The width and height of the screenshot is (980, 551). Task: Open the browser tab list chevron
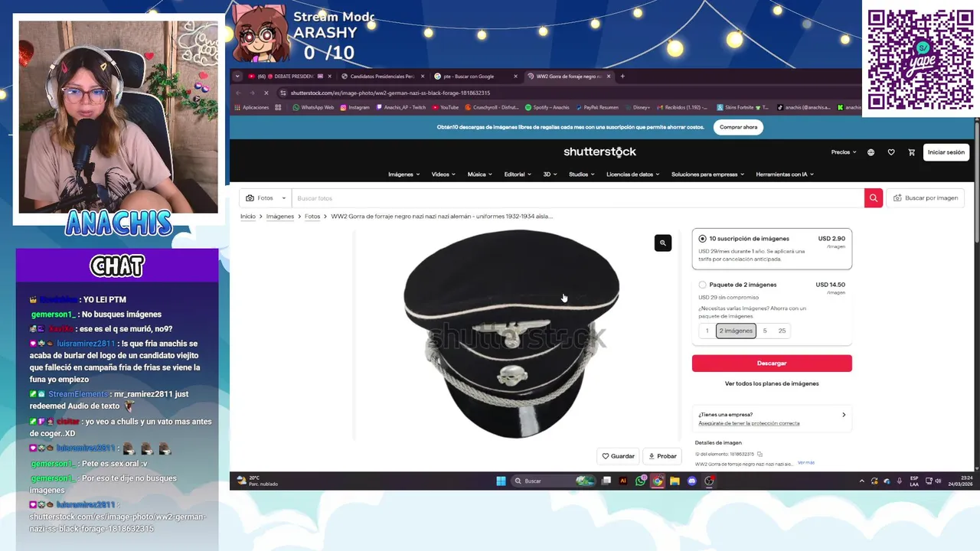tap(237, 77)
